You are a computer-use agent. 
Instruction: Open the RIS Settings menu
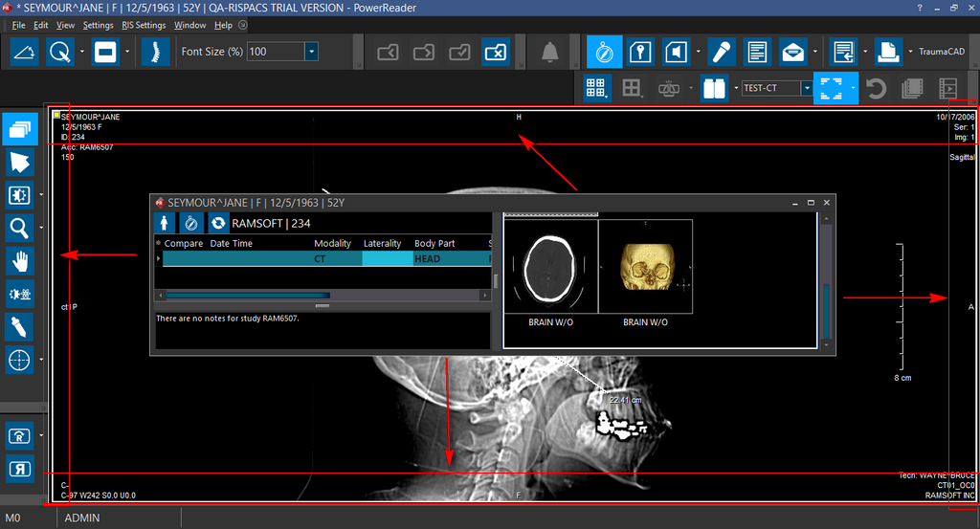coord(144,25)
